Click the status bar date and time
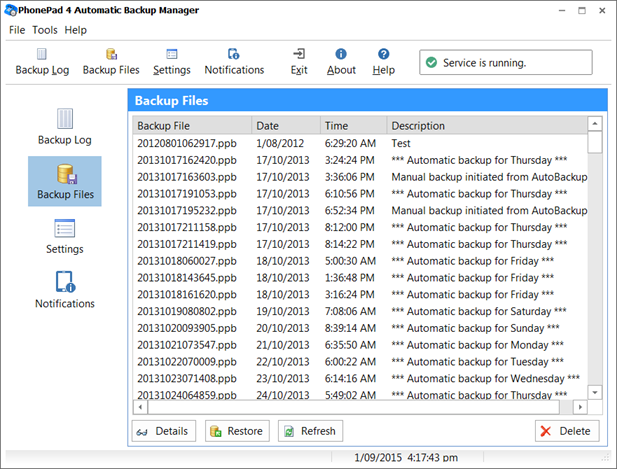 click(406, 458)
